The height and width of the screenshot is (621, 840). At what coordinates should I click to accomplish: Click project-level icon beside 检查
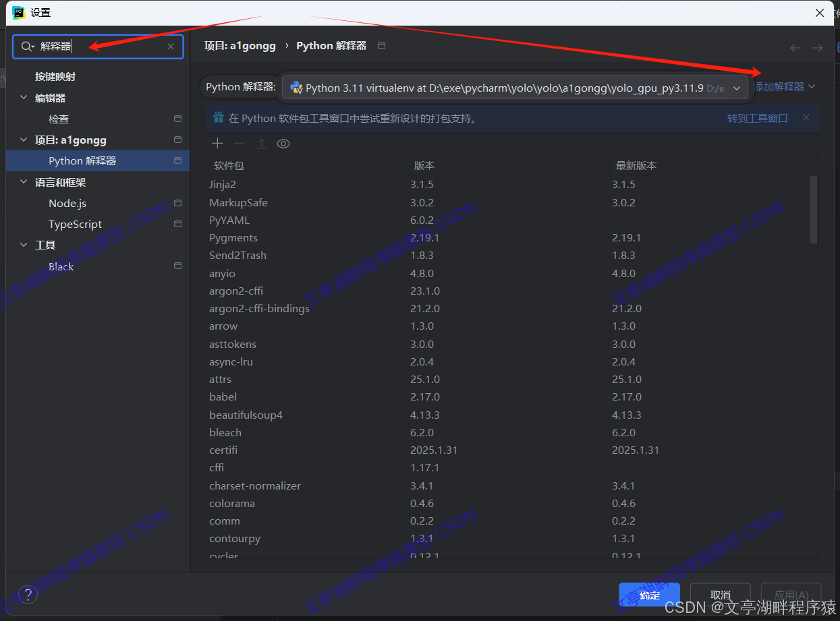177,119
